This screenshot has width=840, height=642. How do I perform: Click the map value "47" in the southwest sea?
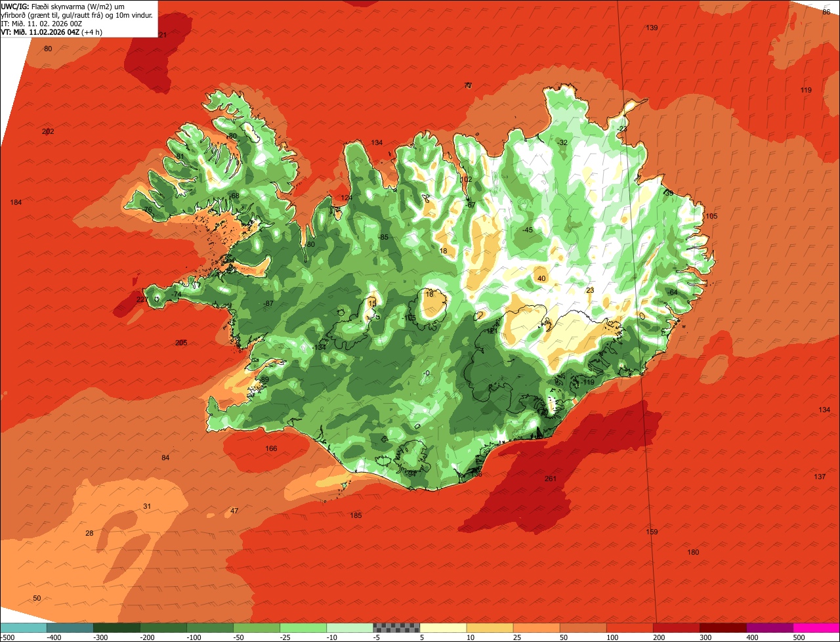(234, 511)
